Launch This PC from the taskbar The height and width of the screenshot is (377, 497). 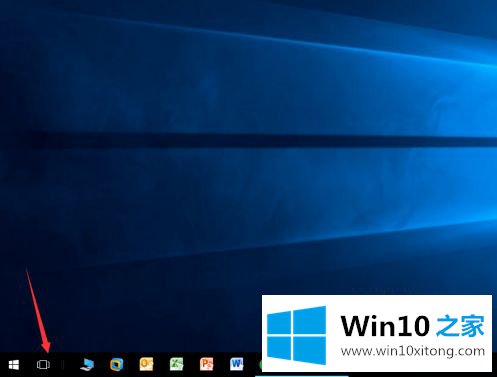click(x=87, y=365)
